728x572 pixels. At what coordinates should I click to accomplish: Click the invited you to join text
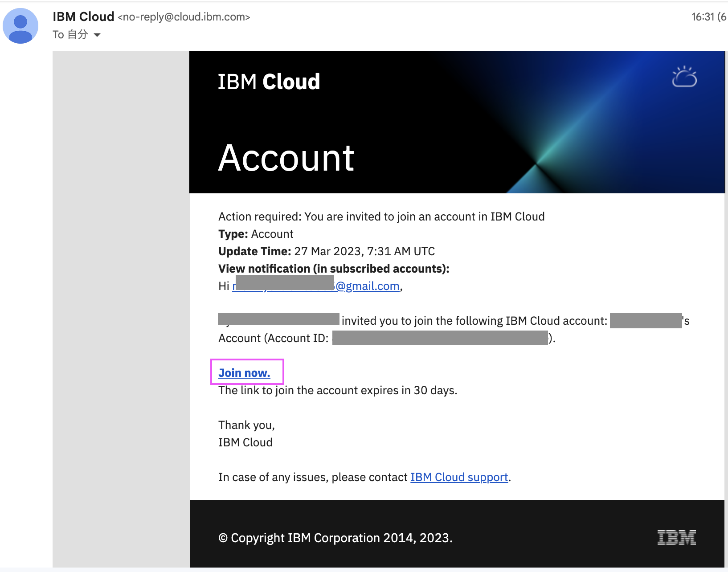(474, 321)
